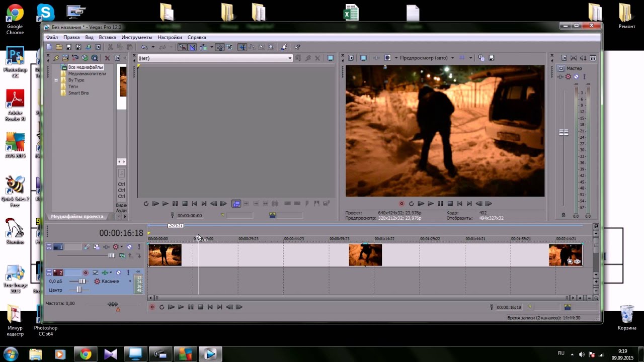644x362 pixels.
Task: Toggle mute on audio track 2
Action: [x=118, y=273]
